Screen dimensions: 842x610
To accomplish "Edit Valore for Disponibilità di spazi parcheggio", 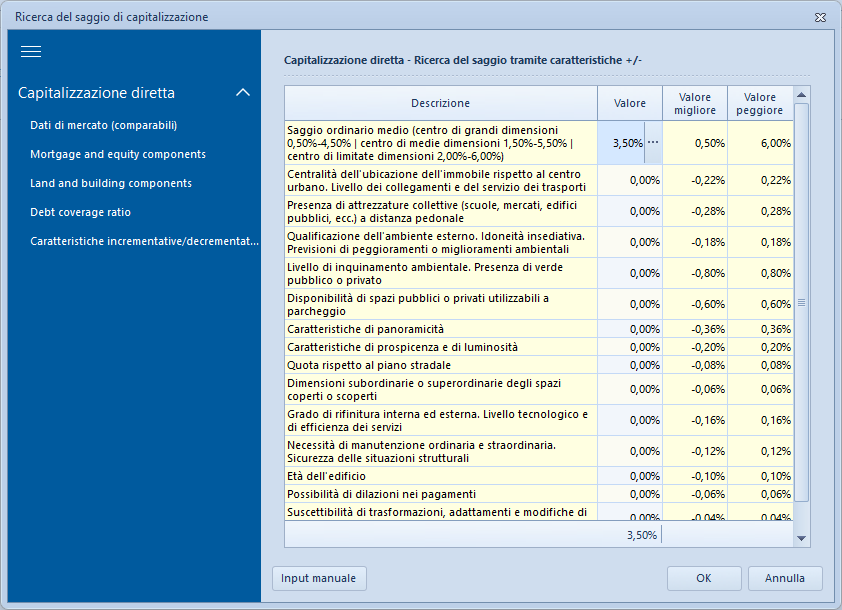I will click(630, 304).
